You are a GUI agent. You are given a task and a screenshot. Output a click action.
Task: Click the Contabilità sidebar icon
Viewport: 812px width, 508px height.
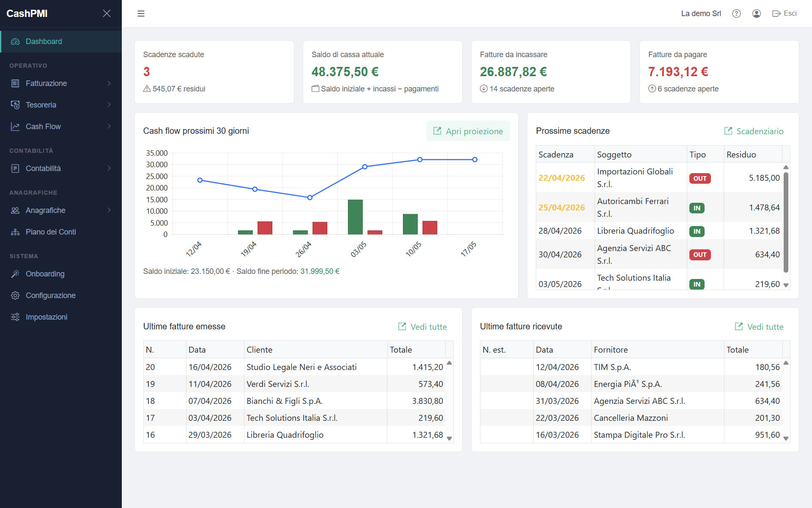click(x=15, y=168)
